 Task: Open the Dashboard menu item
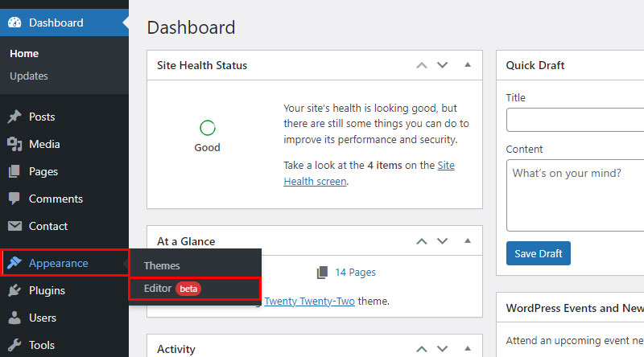(64, 23)
